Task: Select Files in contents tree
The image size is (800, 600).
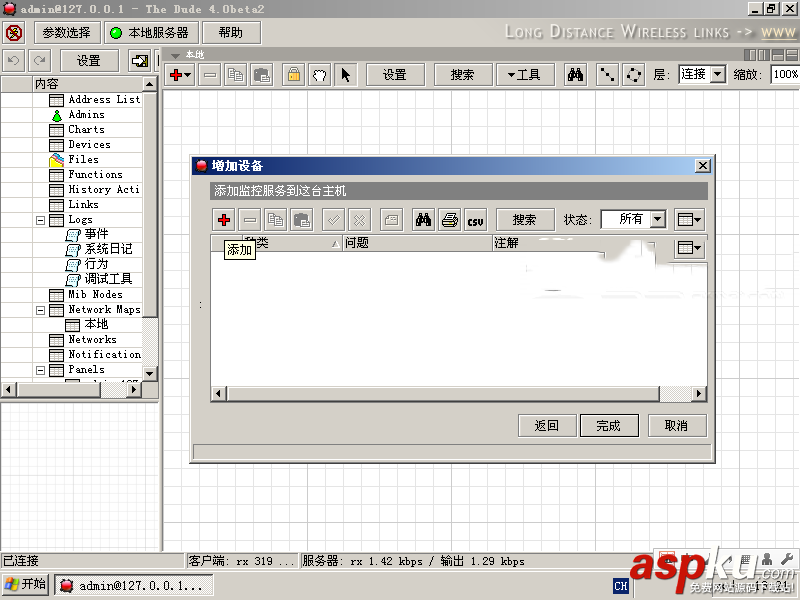Action: [x=74, y=160]
